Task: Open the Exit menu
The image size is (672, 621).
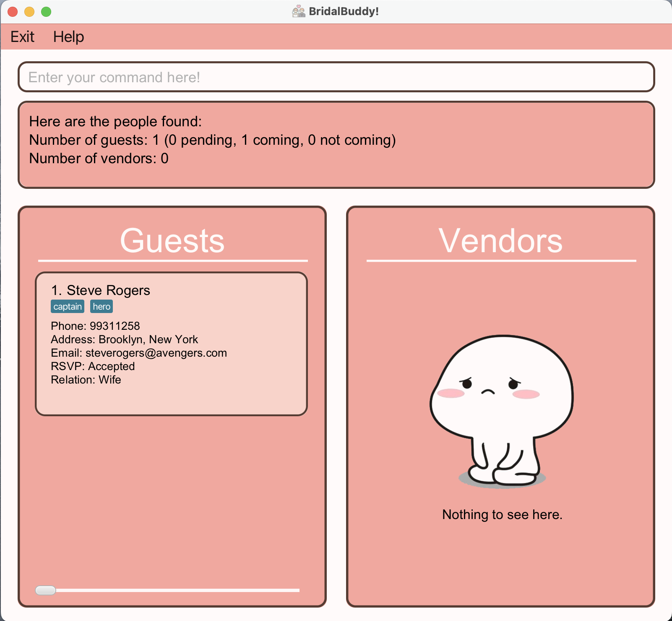Action: click(22, 37)
